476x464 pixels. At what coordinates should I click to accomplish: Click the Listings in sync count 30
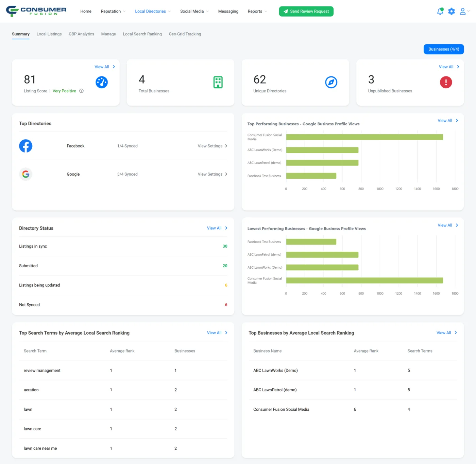pos(225,246)
